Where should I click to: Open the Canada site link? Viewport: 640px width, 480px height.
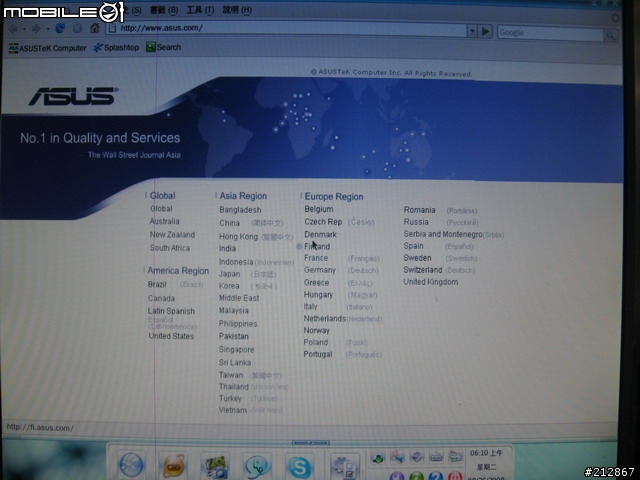pos(161,298)
